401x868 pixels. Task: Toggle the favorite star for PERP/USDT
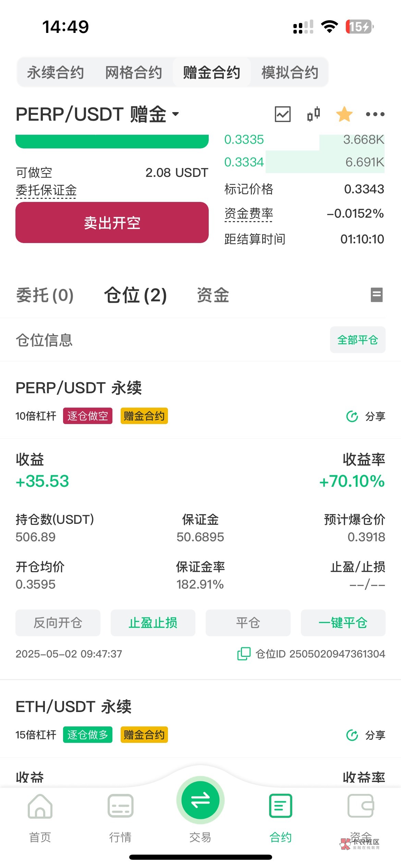[344, 114]
